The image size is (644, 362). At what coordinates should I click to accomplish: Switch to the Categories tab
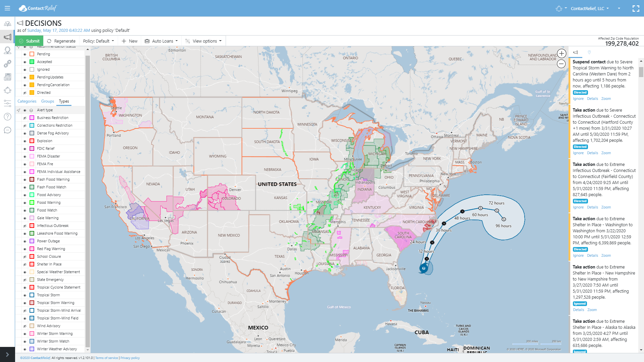(x=27, y=101)
